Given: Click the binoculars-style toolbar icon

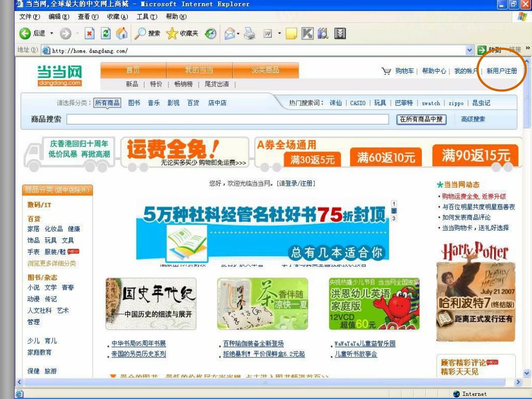Looking at the screenshot, I should [323, 33].
